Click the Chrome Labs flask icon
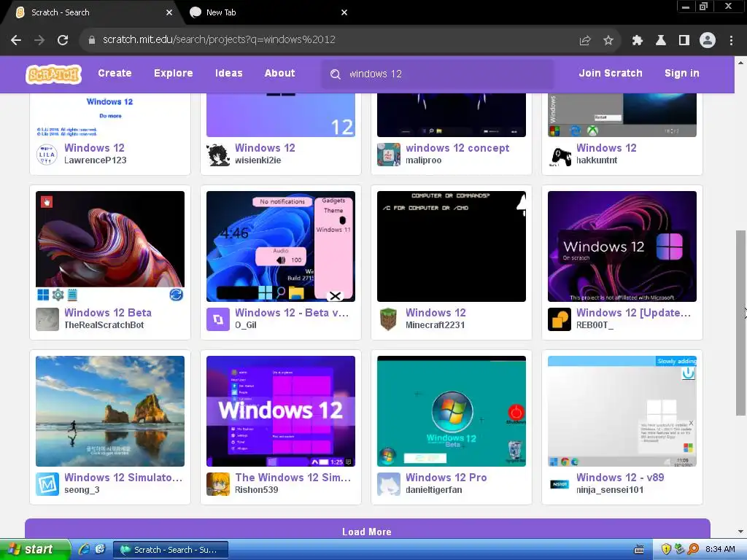The width and height of the screenshot is (747, 560). tap(661, 41)
